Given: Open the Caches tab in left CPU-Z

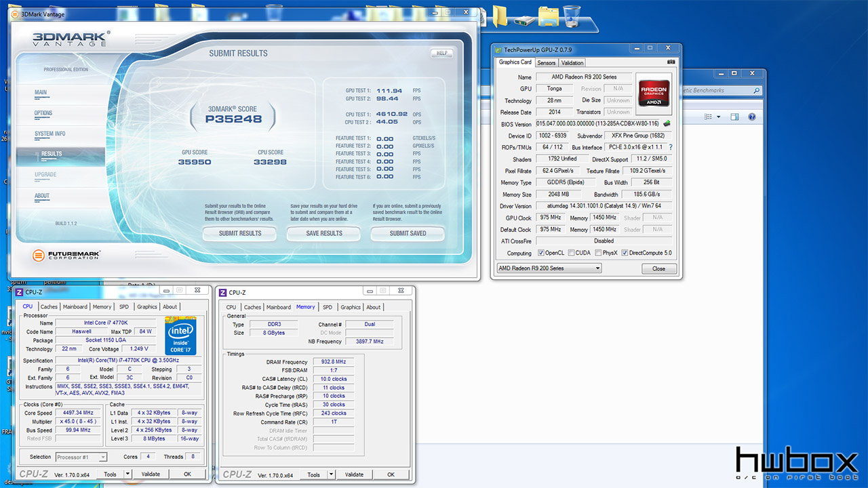Looking at the screenshot, I should (49, 307).
